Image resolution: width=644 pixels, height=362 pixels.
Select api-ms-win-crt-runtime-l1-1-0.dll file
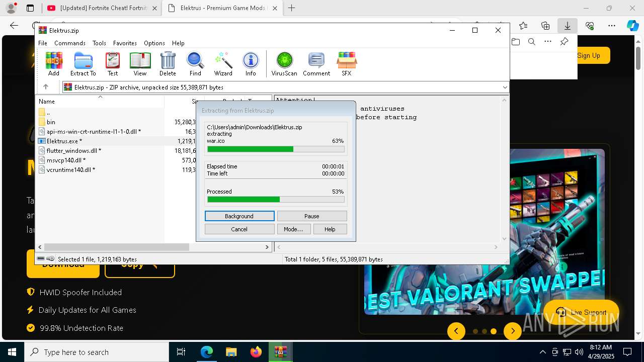[94, 132]
